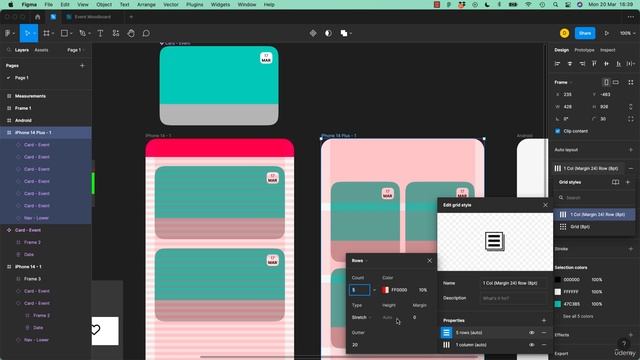Switch to the Inspect tab
Image resolution: width=640 pixels, height=360 pixels.
[608, 50]
